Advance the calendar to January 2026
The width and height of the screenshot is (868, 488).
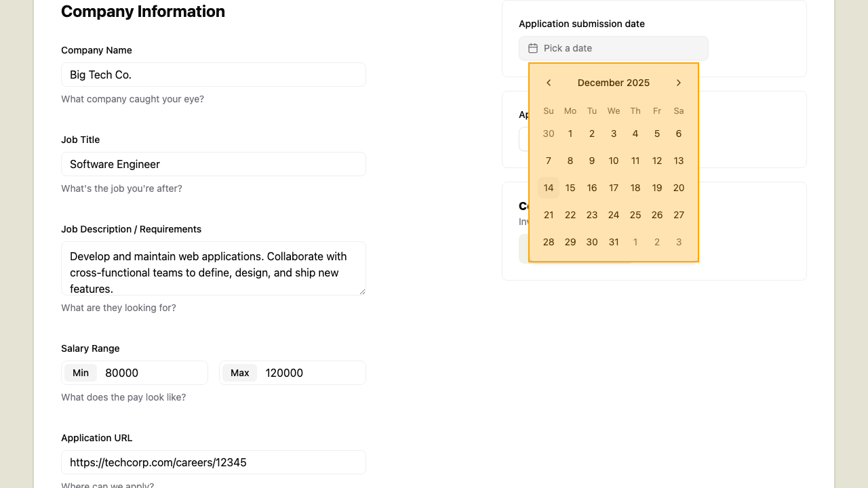pos(678,82)
